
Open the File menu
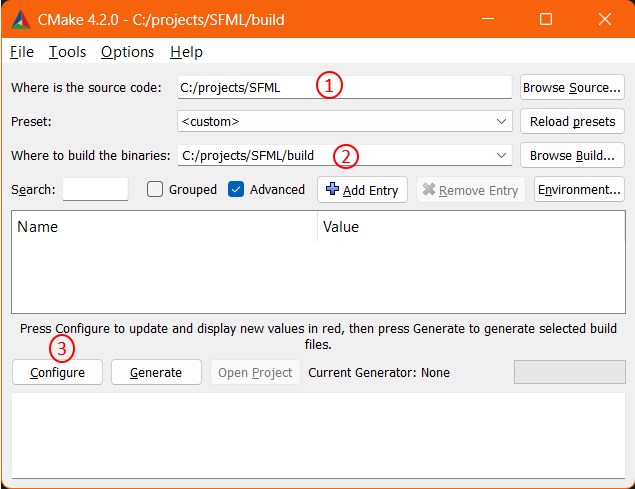(22, 52)
